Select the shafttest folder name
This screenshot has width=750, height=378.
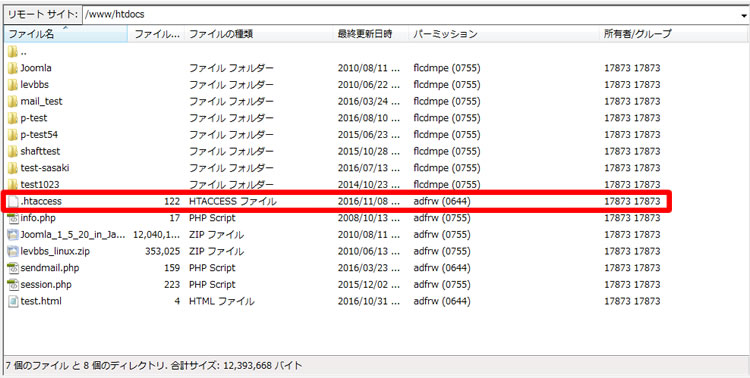pyautogui.click(x=40, y=151)
